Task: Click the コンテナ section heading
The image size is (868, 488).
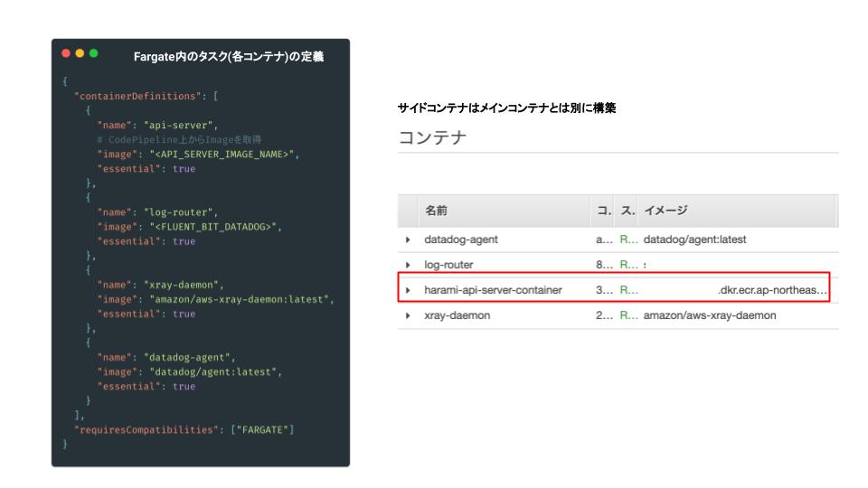Action: [432, 137]
